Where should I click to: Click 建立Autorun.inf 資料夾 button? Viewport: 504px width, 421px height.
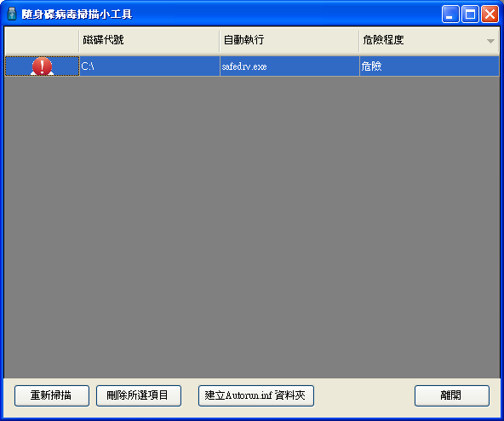[256, 395]
